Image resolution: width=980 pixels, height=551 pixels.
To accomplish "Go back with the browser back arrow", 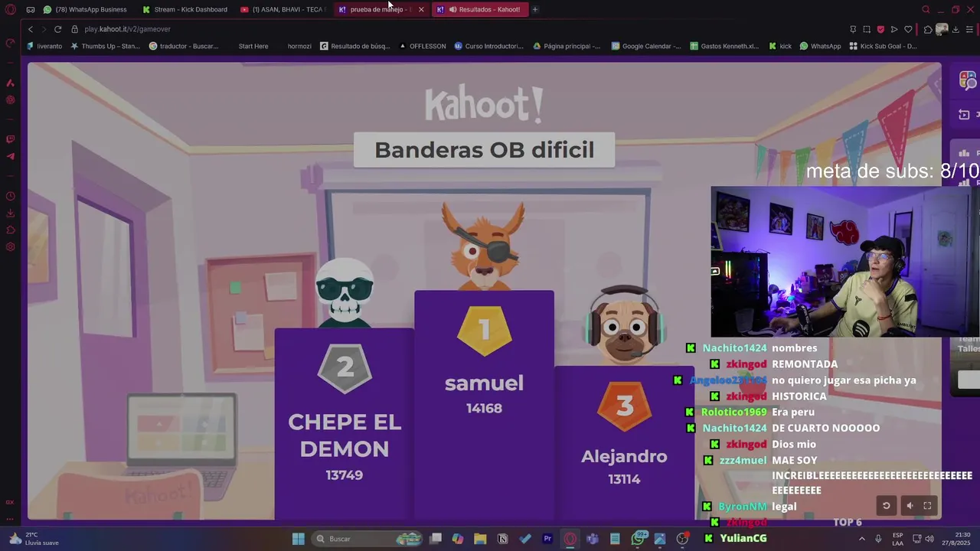I will click(30, 29).
